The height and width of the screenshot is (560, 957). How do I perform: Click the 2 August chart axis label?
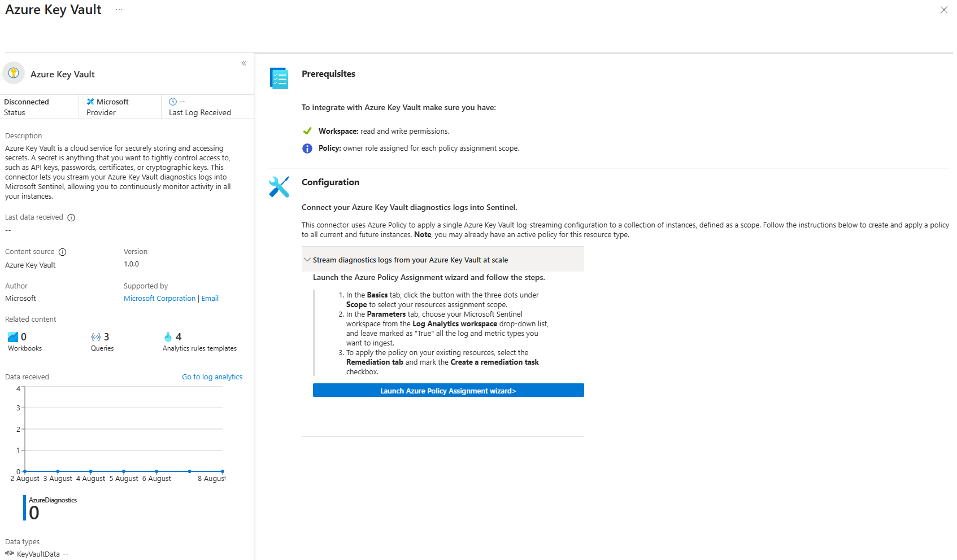point(25,479)
